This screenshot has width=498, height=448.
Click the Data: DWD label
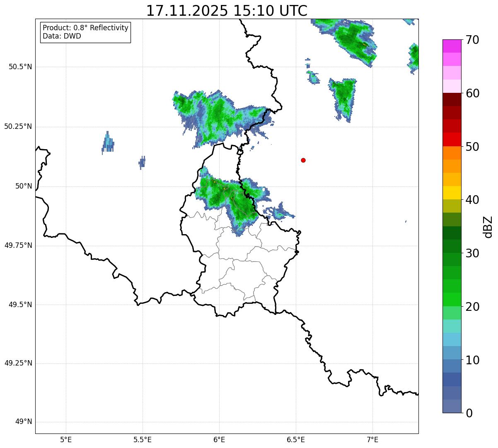(x=62, y=36)
